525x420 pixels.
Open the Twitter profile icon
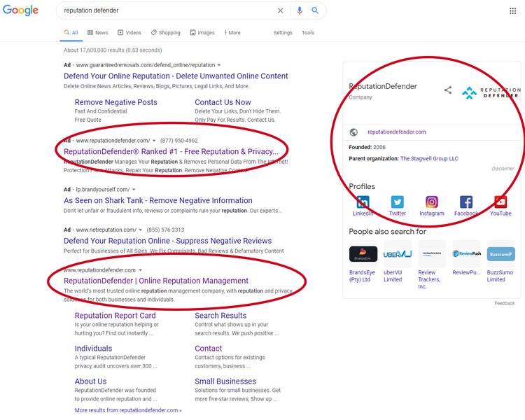[397, 202]
